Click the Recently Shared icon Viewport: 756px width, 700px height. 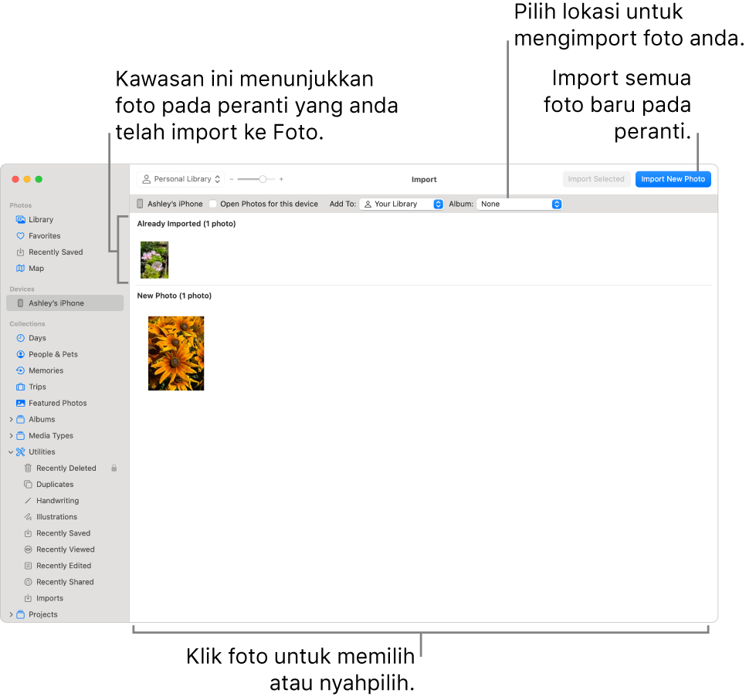(28, 583)
